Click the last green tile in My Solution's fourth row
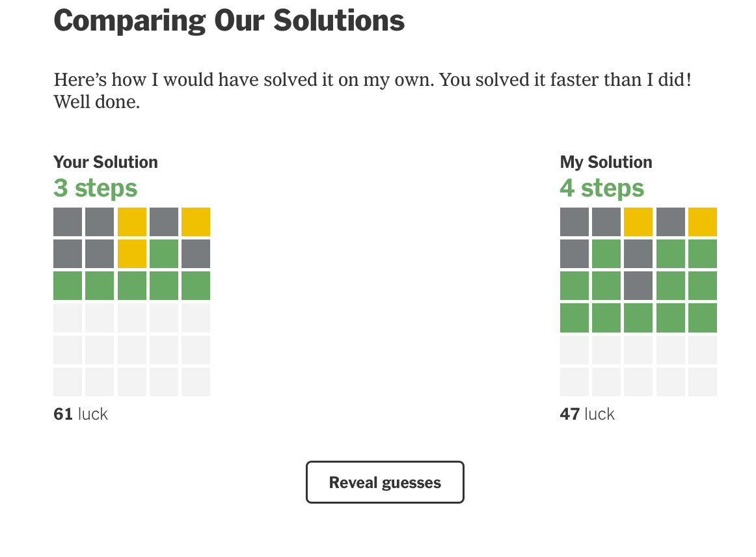Viewport: 756px width, 557px height. coord(703,318)
